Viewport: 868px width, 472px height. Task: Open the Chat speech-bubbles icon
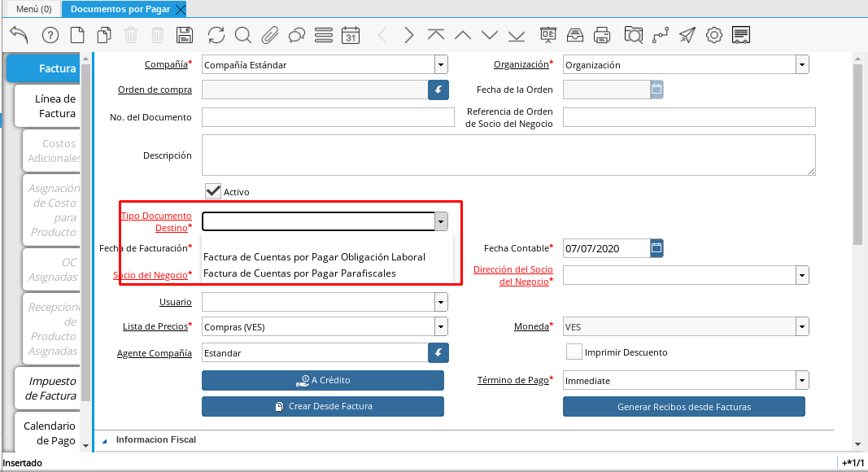pyautogui.click(x=297, y=36)
